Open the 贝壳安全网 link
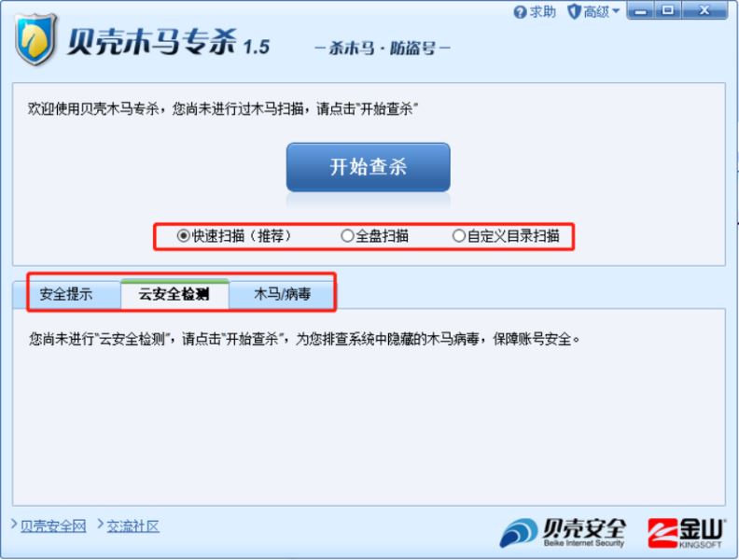The image size is (739, 560). click(53, 526)
